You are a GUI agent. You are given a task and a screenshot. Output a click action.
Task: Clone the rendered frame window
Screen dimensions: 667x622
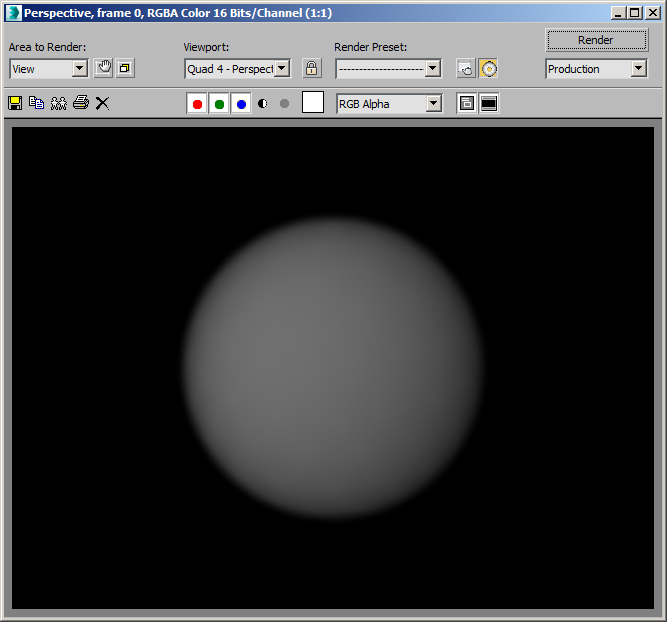point(59,103)
